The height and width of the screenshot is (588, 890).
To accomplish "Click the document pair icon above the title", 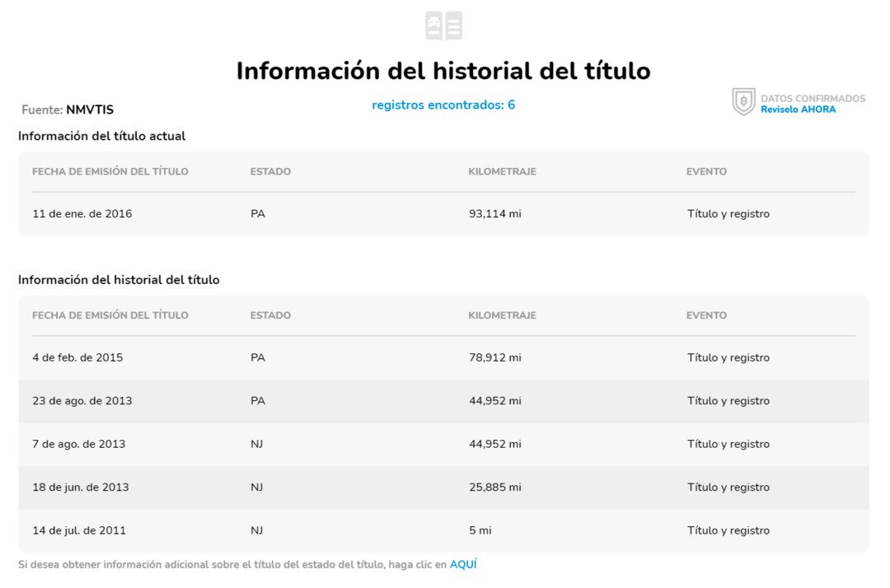I will point(445,25).
